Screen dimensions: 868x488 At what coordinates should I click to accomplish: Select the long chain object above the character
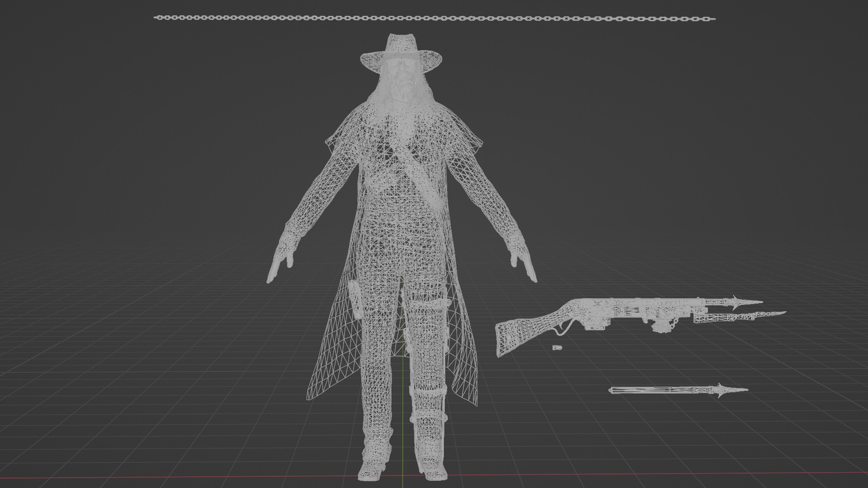[x=434, y=19]
